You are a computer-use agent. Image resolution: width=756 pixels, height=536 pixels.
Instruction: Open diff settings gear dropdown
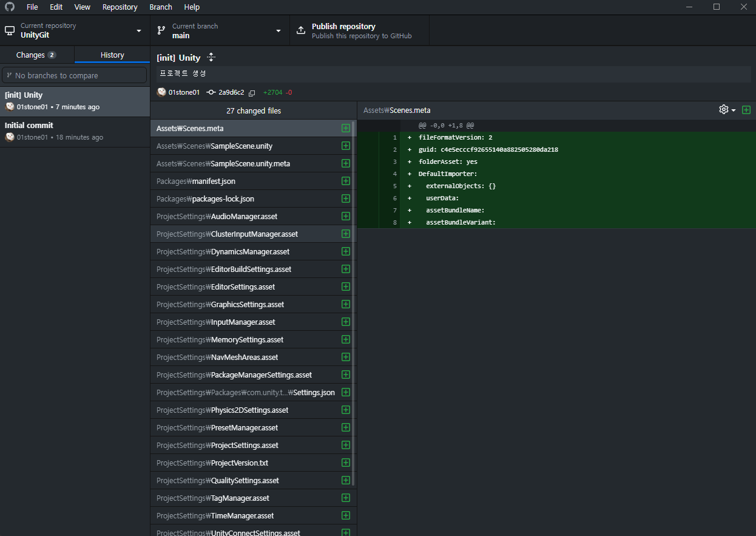coord(727,110)
